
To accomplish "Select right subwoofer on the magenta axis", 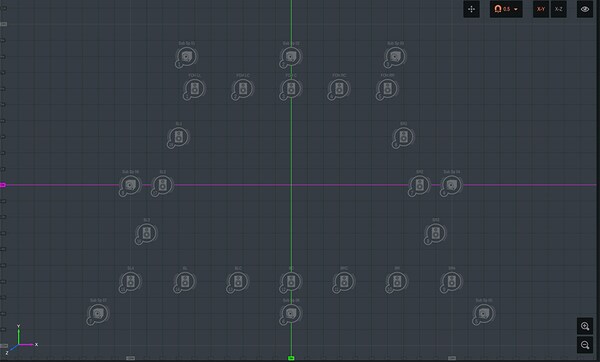I will tap(452, 185).
